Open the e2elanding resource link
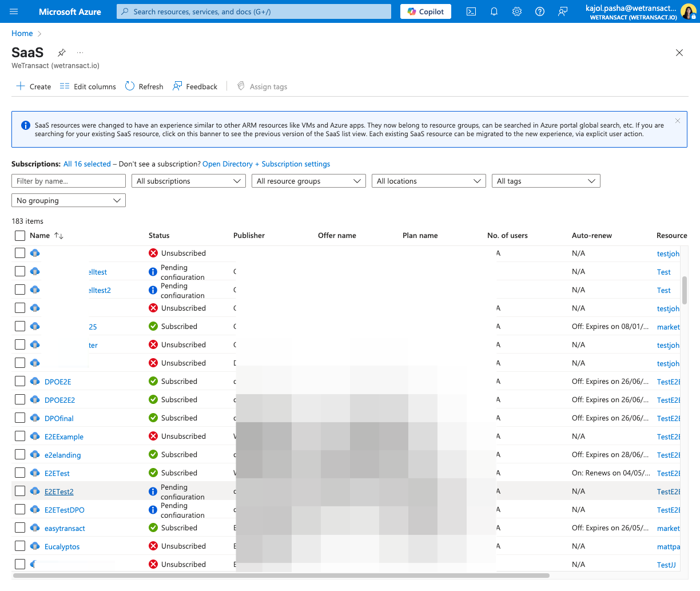The width and height of the screenshot is (700, 591). (x=63, y=455)
